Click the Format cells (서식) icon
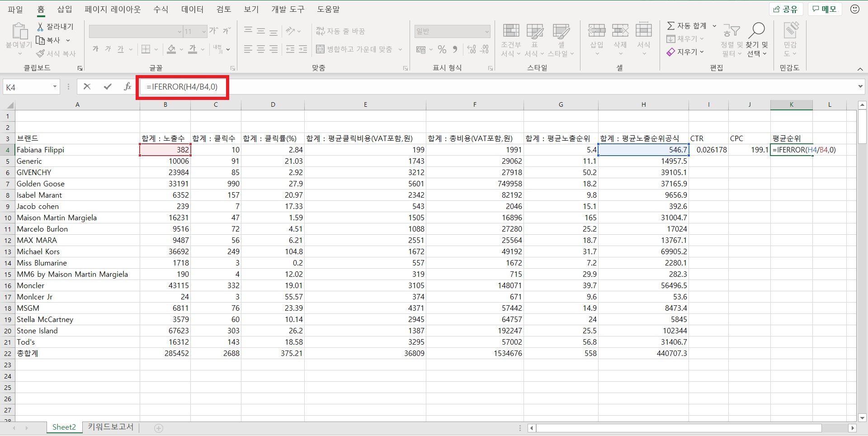Image resolution: width=868 pixels, height=436 pixels. 644,31
